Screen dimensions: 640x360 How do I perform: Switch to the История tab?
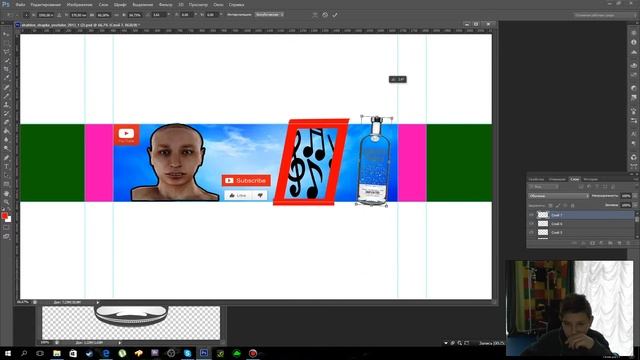pyautogui.click(x=590, y=179)
